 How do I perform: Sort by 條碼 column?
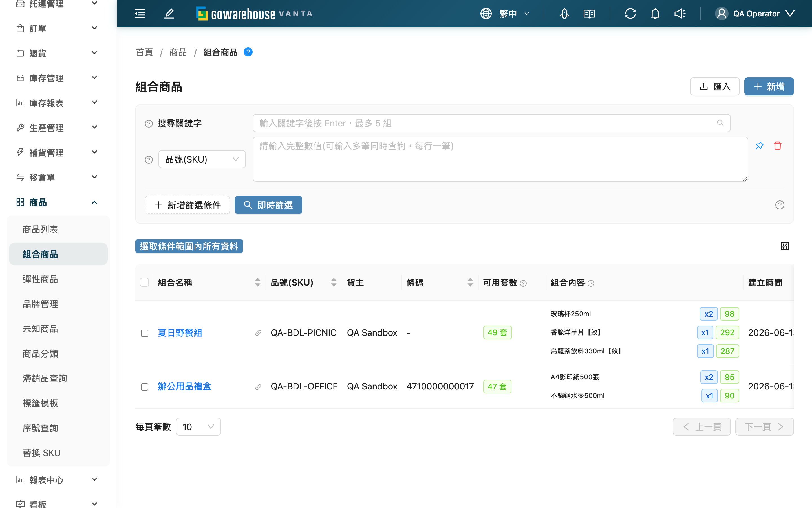pos(470,282)
